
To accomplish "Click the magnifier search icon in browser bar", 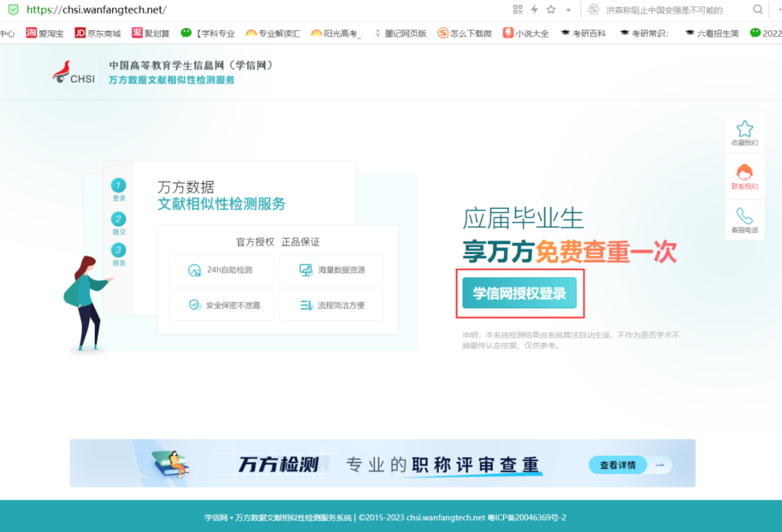I will [757, 9].
